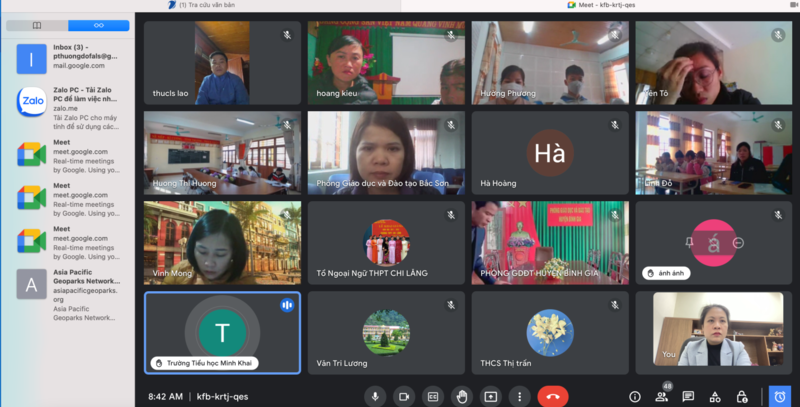The width and height of the screenshot is (800, 407).
Task: Click Tổ Ngoại Ngữ THPT CHI LĂNG avatar
Action: [386, 243]
